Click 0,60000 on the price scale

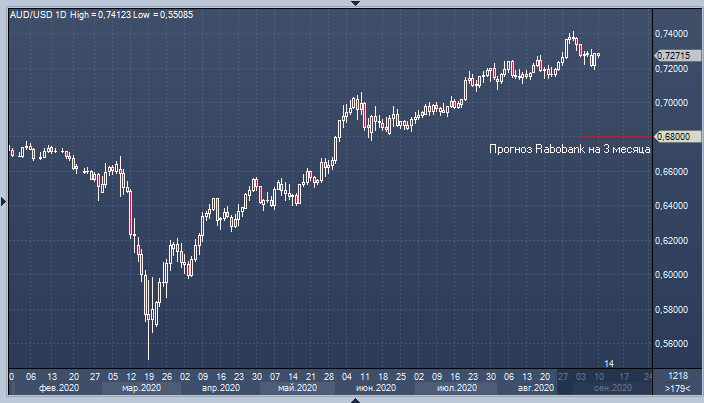point(674,274)
